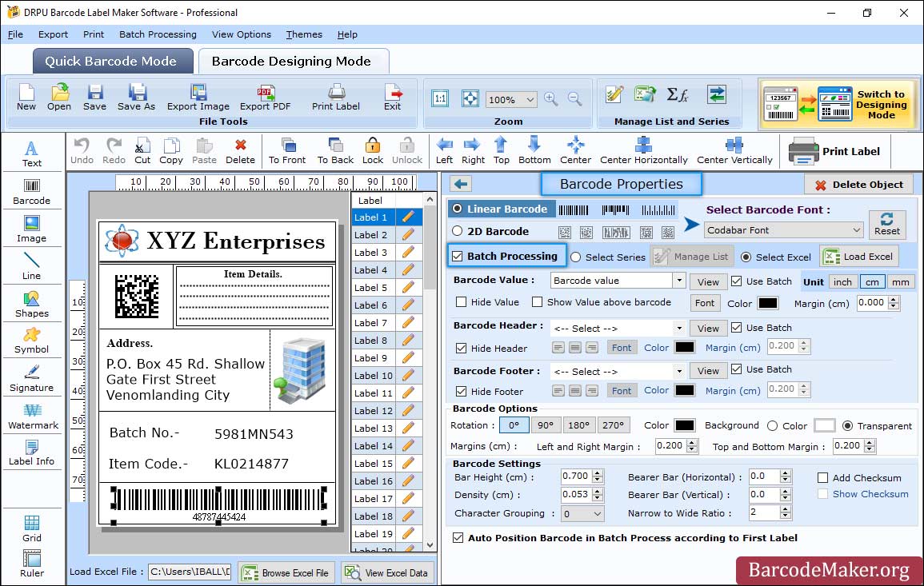Click the Background Color white swatch
This screenshot has height=586, width=924.
click(x=825, y=426)
